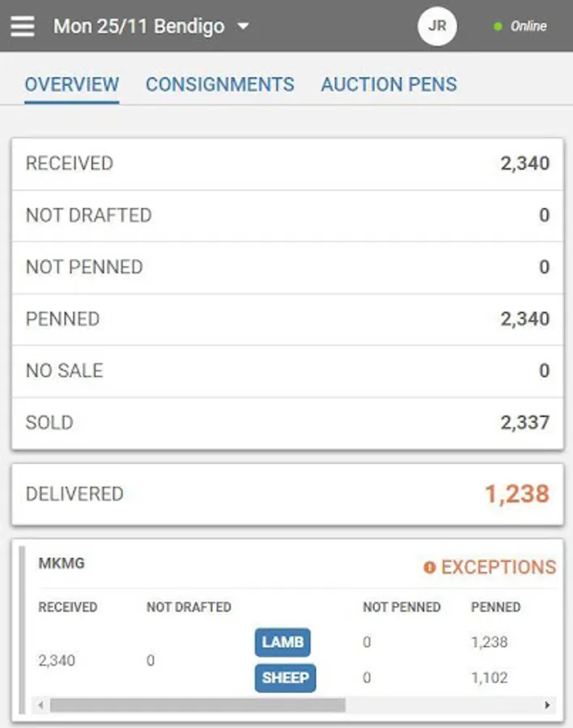Click the LAMB tag button
The width and height of the screenshot is (573, 728).
coord(282,642)
